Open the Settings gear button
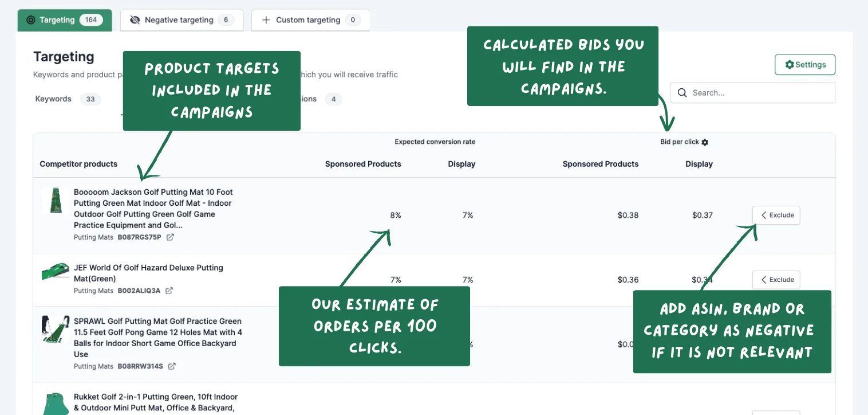This screenshot has height=415, width=868. pyautogui.click(x=804, y=65)
